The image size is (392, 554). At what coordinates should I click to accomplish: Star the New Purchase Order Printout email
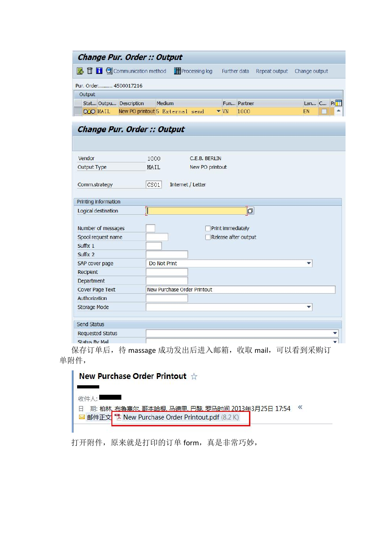click(x=194, y=376)
